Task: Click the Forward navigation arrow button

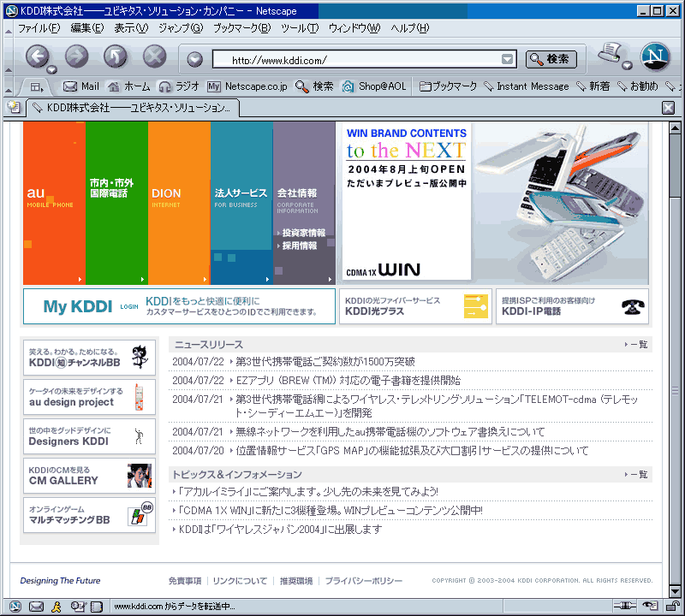Action: (76, 56)
